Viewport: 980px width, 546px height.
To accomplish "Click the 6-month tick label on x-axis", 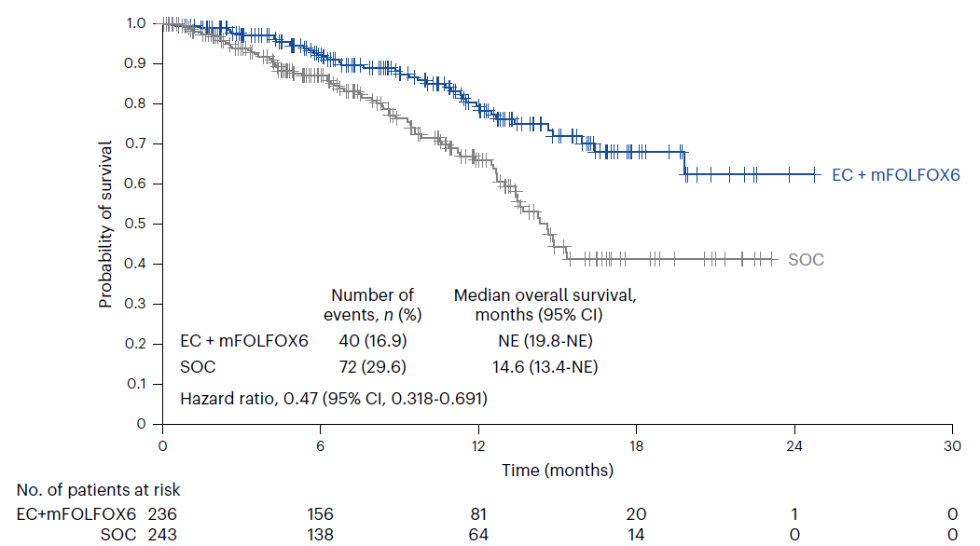I will click(320, 446).
